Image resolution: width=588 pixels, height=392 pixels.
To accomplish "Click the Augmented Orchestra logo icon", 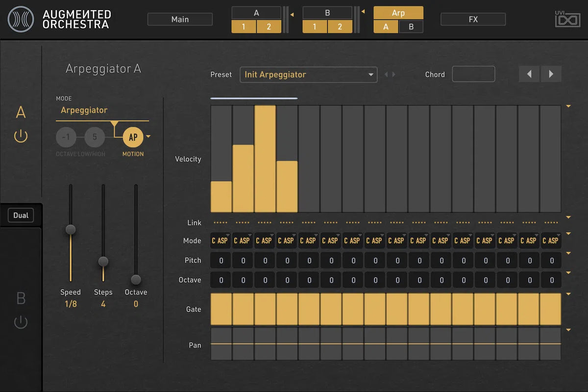I will pos(21,19).
